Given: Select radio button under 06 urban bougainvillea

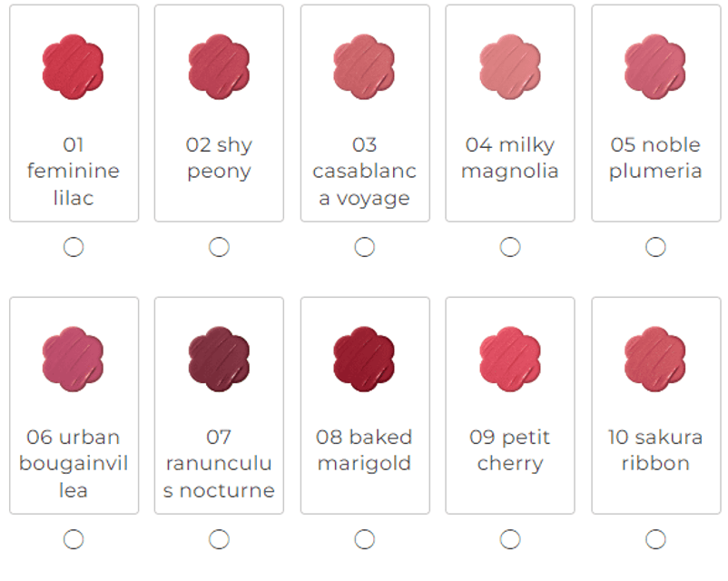Looking at the screenshot, I should pyautogui.click(x=74, y=539).
